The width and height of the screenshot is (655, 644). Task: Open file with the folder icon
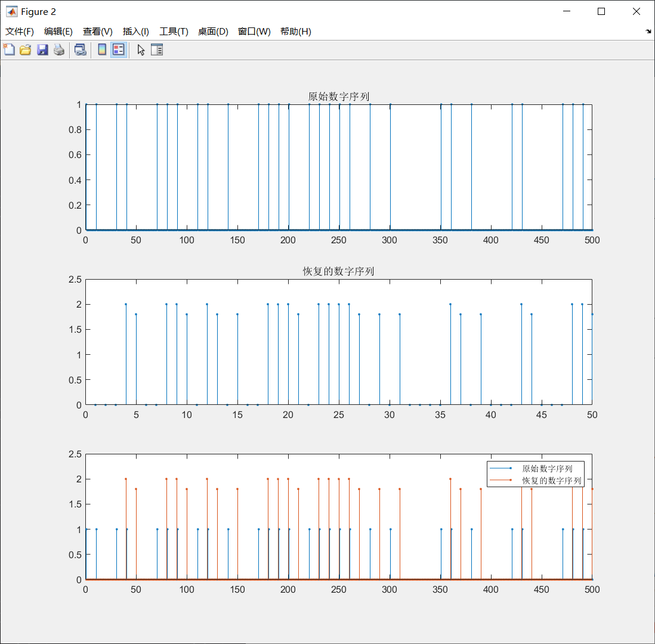pyautogui.click(x=26, y=49)
